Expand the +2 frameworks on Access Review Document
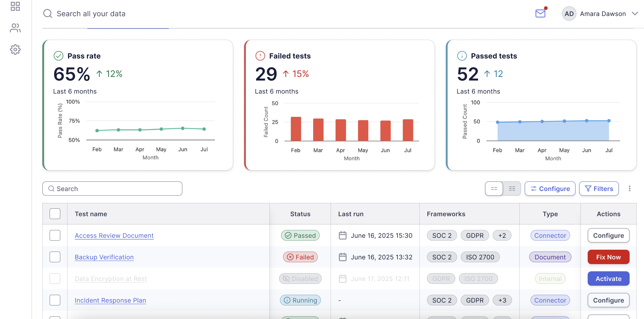The width and height of the screenshot is (644, 319). coord(502,235)
